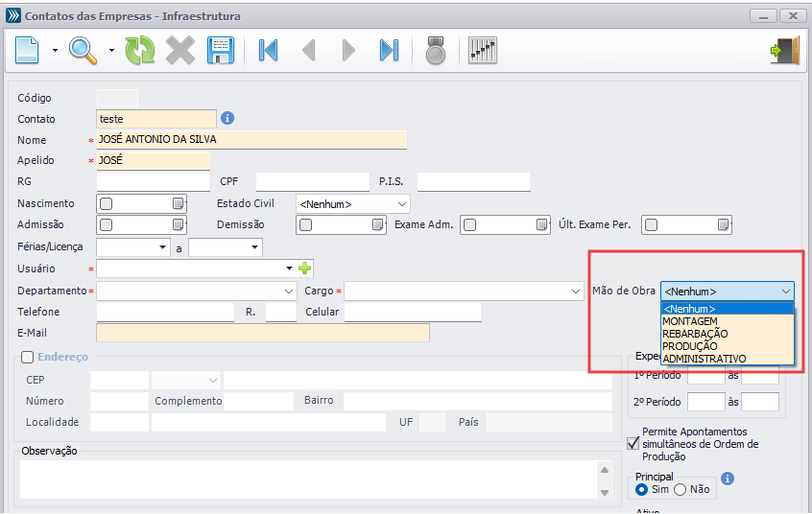
Task: Go to first record
Action: click(269, 50)
